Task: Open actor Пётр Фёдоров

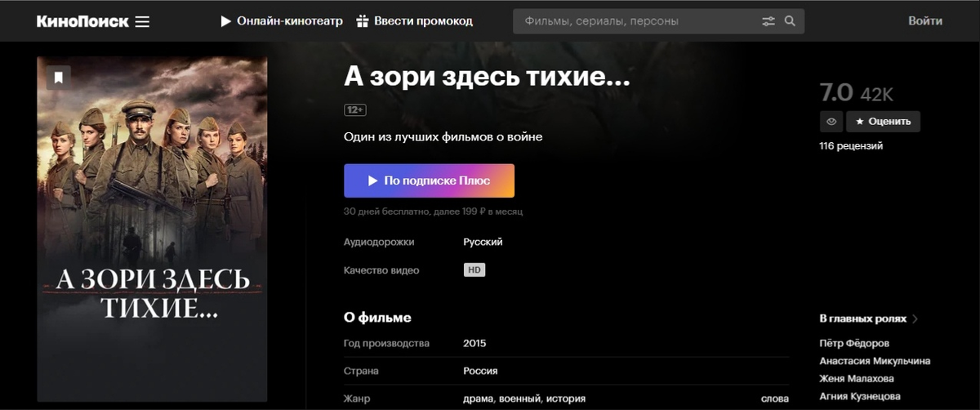Action: [854, 343]
